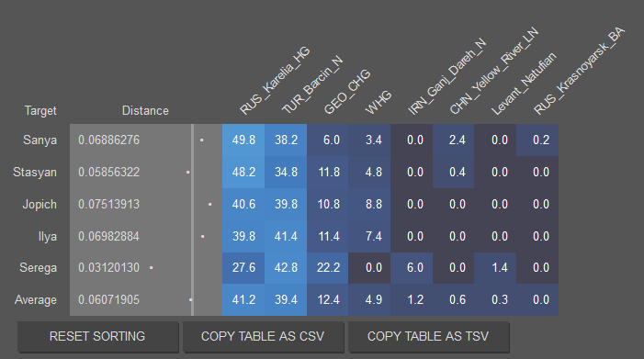Click the RESET SORTING button
The image size is (644, 359).
[97, 336]
